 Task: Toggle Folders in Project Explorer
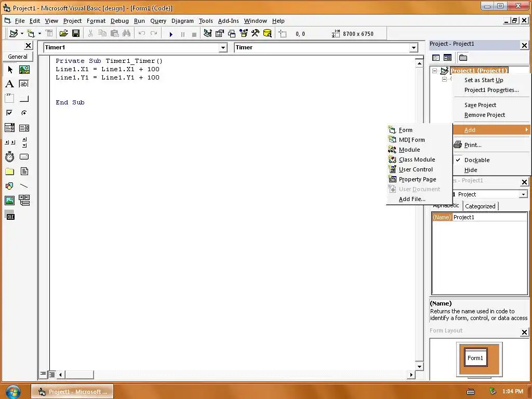(463, 58)
